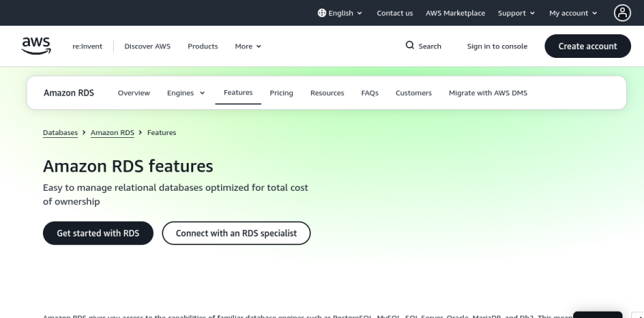The height and width of the screenshot is (318, 644).
Task: Open the AWS logo home link
Action: [36, 46]
